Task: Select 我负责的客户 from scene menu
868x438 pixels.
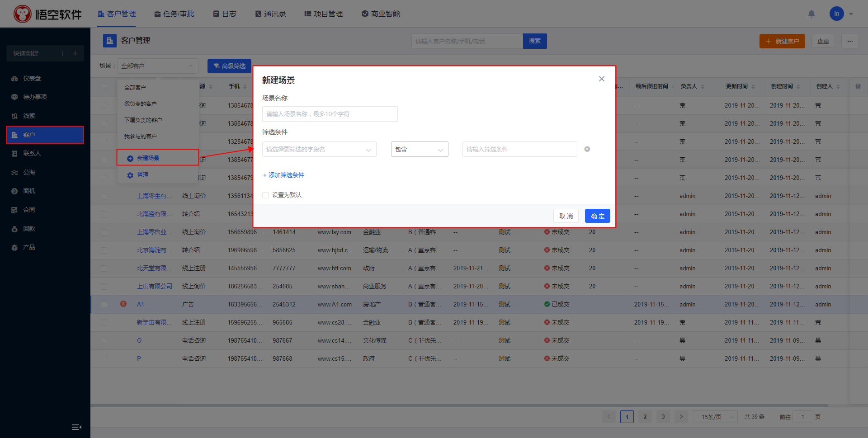Action: [141, 104]
